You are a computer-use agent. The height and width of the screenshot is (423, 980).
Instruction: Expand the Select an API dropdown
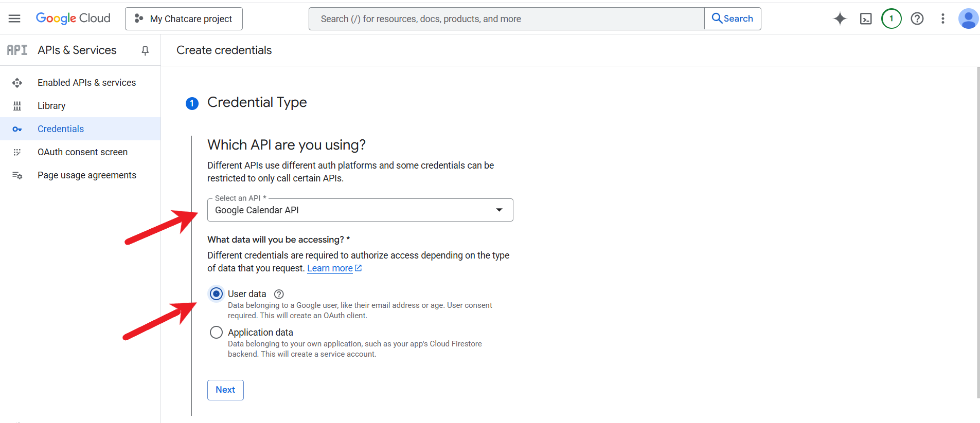pyautogui.click(x=360, y=210)
